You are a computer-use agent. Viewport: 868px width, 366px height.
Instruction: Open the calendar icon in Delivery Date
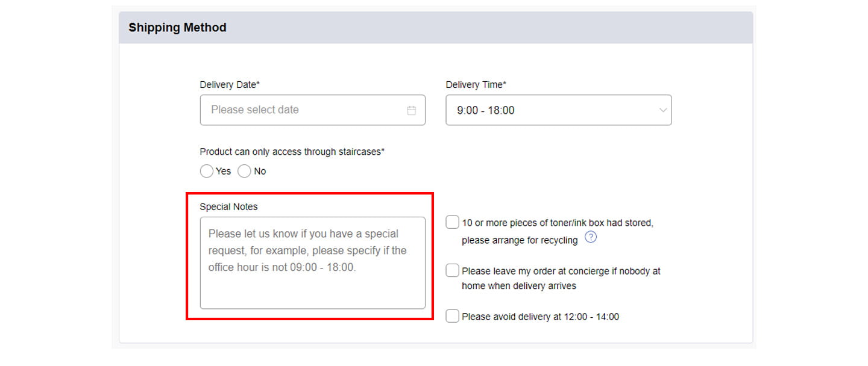click(x=412, y=110)
